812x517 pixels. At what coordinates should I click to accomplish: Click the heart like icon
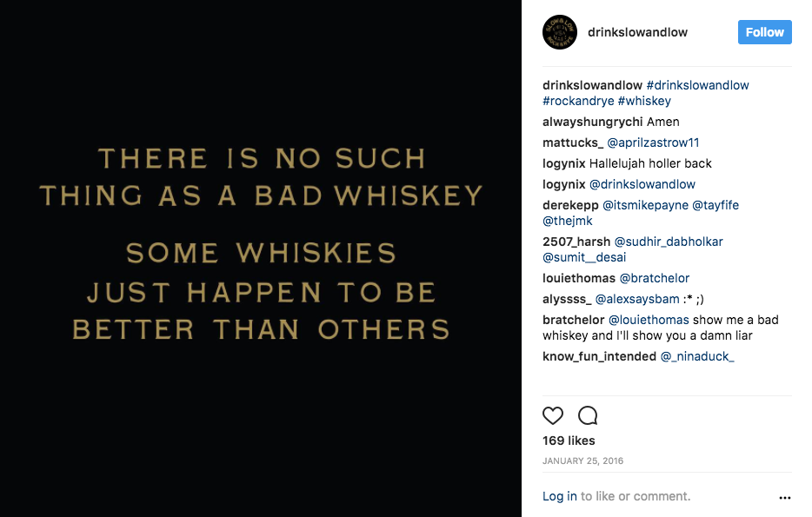click(x=553, y=415)
